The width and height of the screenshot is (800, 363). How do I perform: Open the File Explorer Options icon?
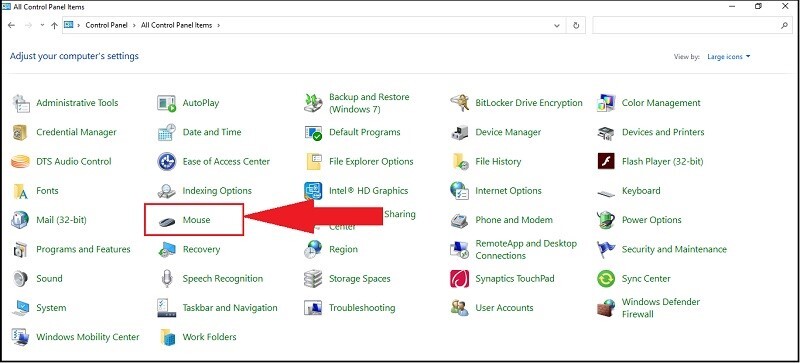[313, 161]
